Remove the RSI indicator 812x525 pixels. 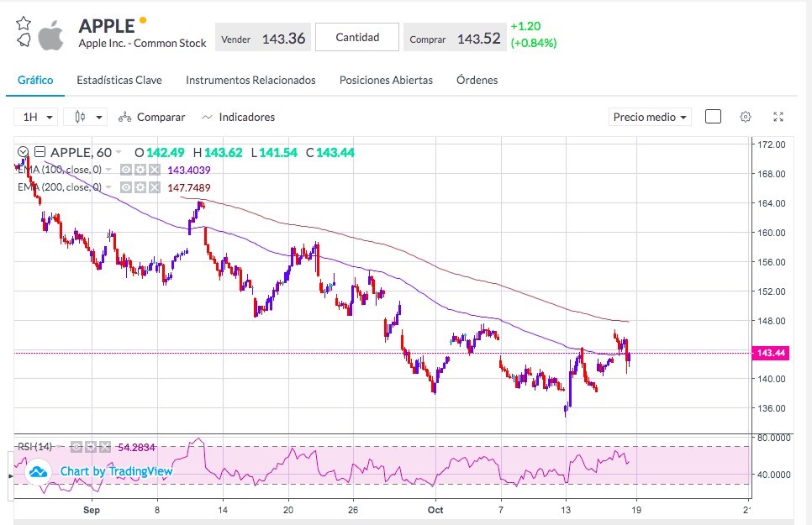(x=105, y=447)
